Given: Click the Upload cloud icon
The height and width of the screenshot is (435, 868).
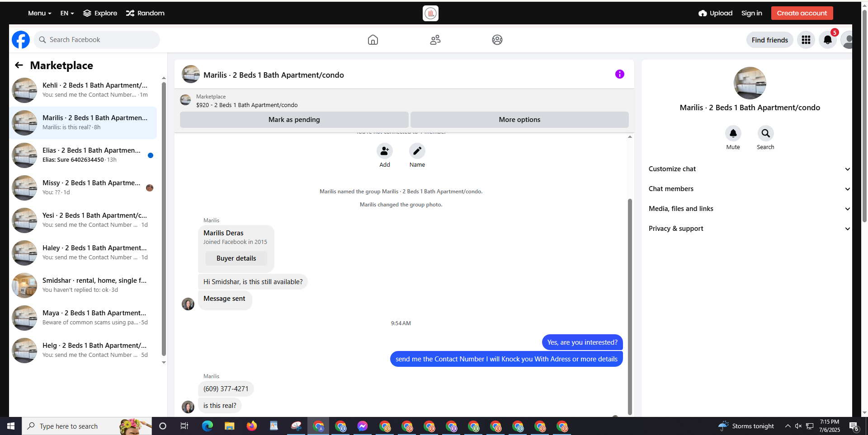Looking at the screenshot, I should [x=703, y=13].
